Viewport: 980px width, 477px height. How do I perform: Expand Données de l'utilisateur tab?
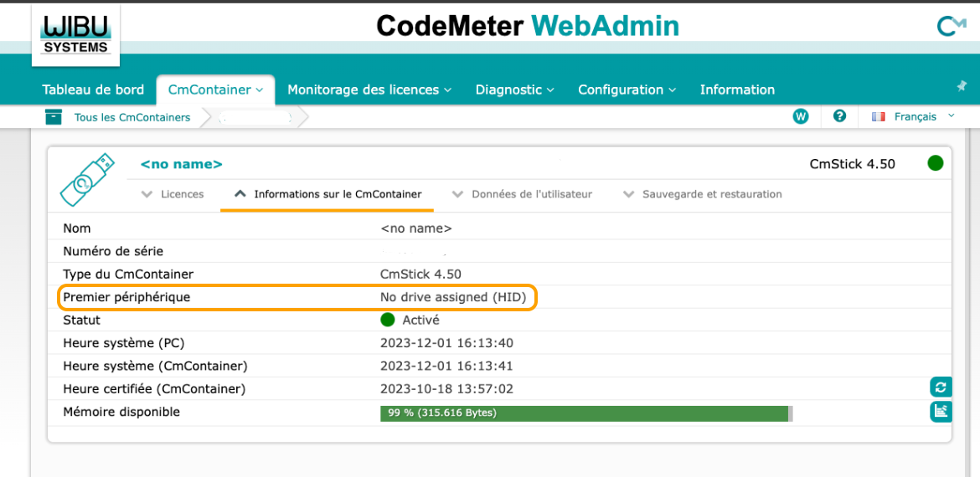coord(522,194)
